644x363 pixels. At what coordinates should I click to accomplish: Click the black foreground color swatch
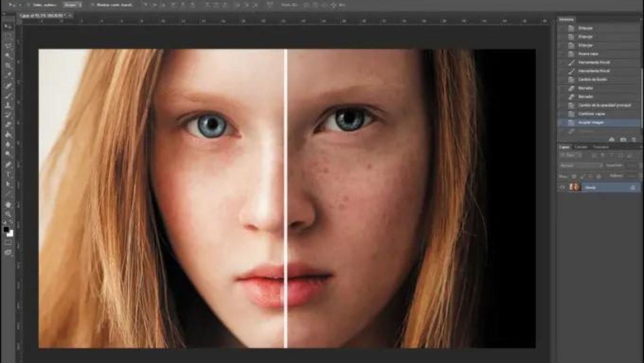point(6,229)
